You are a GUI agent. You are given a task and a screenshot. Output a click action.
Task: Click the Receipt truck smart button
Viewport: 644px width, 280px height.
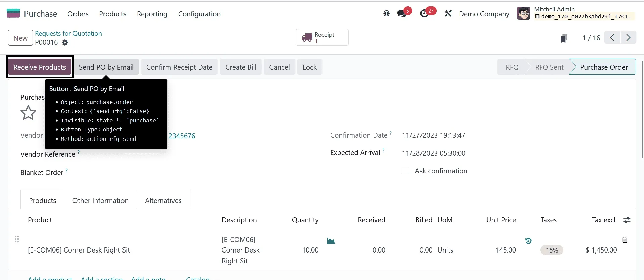[322, 37]
